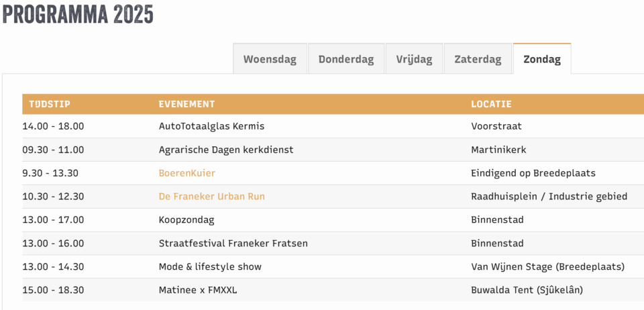Select the Koopzondag event entry

[187, 220]
